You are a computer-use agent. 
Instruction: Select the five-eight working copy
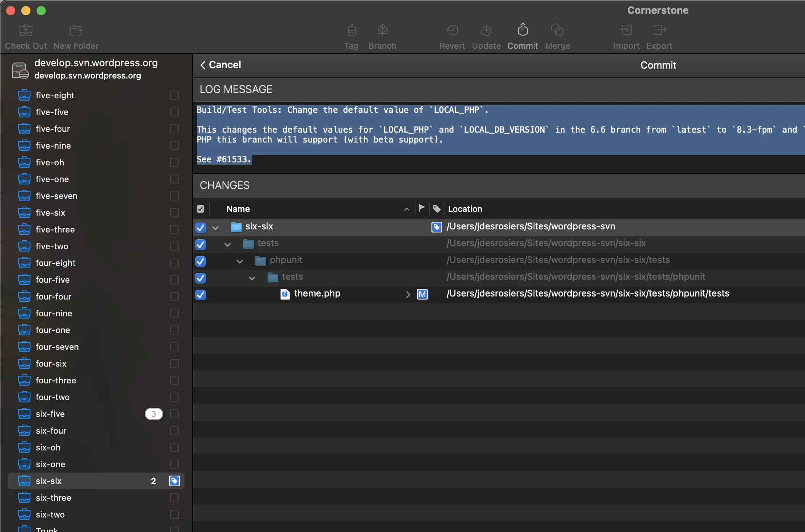click(55, 95)
